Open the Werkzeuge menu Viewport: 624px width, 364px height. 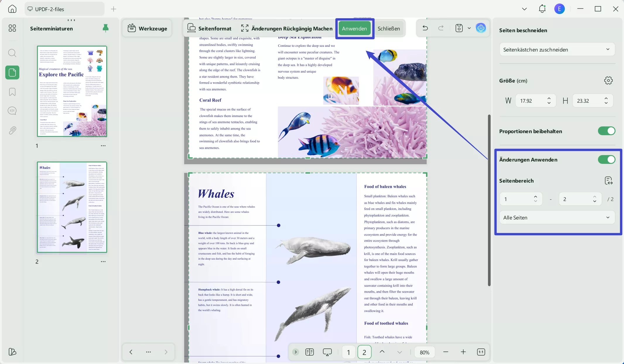coord(147,28)
